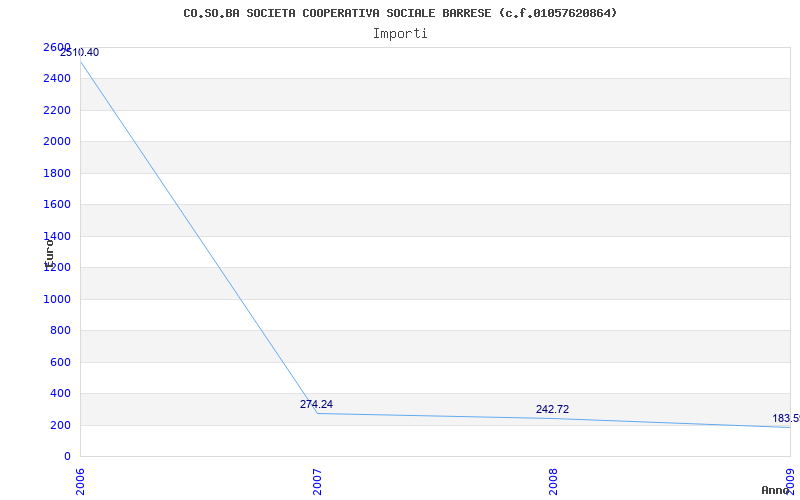Click the 2008 year axis label

tap(553, 482)
